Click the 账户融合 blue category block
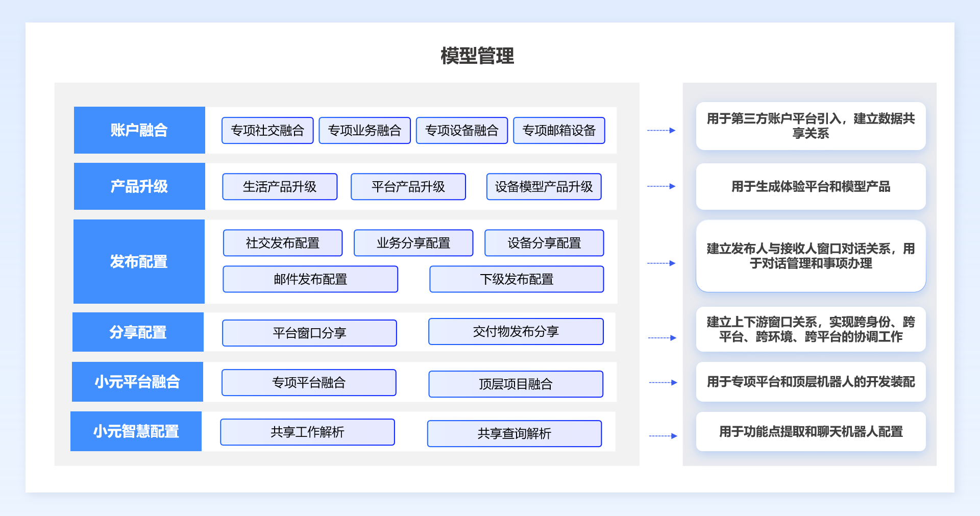Screen dimensions: 980x516 click(x=139, y=130)
